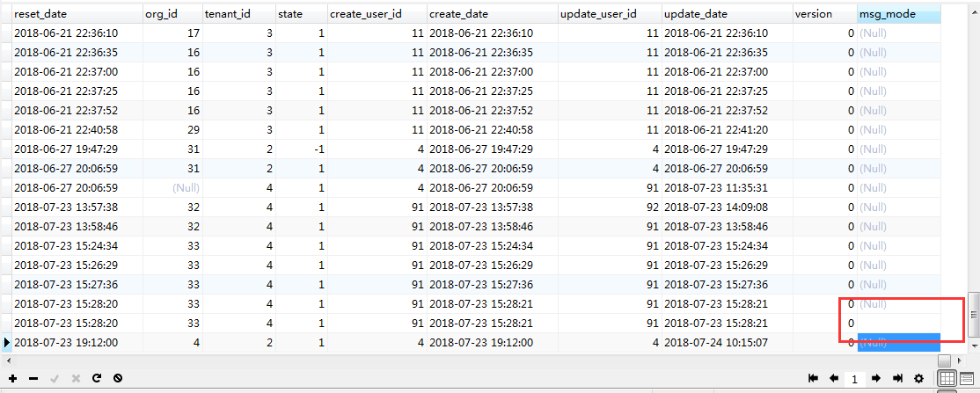This screenshot has height=393, width=980.
Task: Go to previous page of records
Action: tap(834, 378)
